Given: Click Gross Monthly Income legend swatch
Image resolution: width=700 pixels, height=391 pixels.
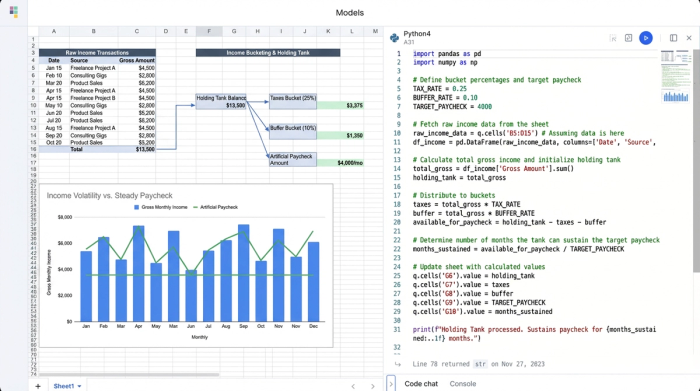Looking at the screenshot, I should [137, 207].
